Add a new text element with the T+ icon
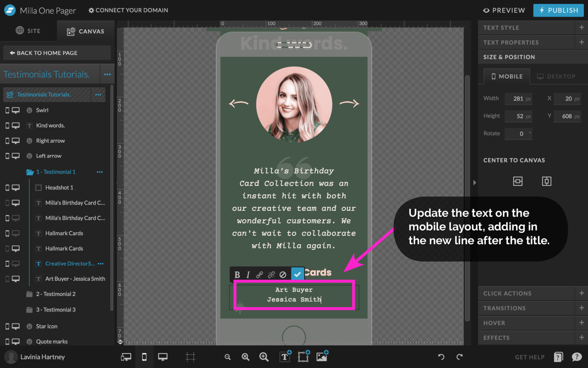 pos(285,357)
